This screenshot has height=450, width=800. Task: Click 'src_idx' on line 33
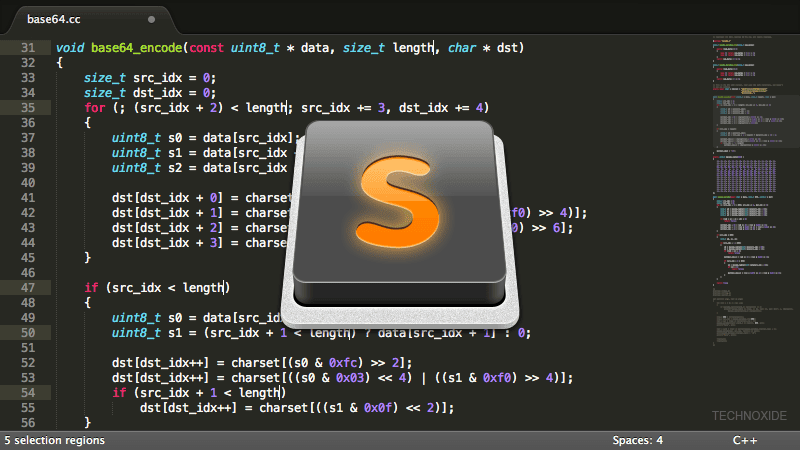[x=158, y=78]
